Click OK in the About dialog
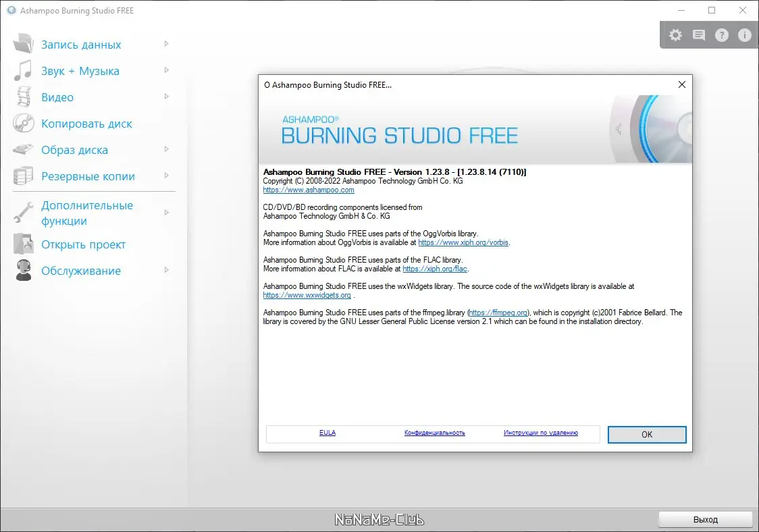The image size is (759, 532). 647,435
